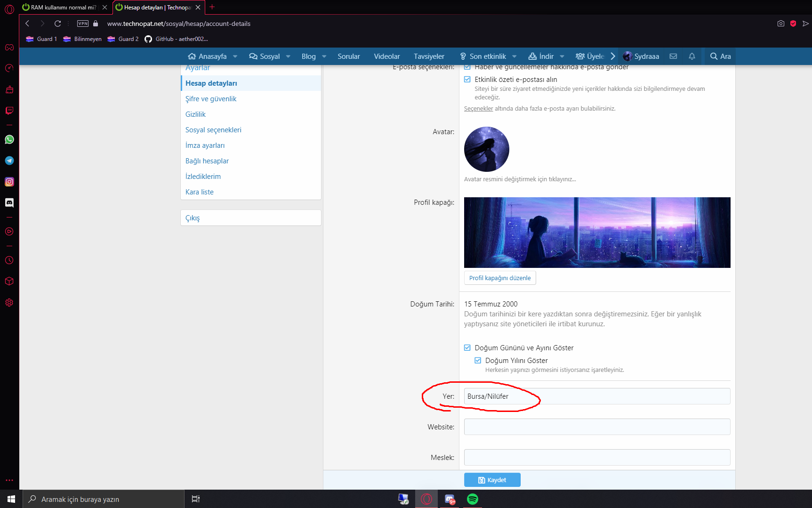The width and height of the screenshot is (812, 508).
Task: Follow the Seçenekler link
Action: (x=479, y=109)
